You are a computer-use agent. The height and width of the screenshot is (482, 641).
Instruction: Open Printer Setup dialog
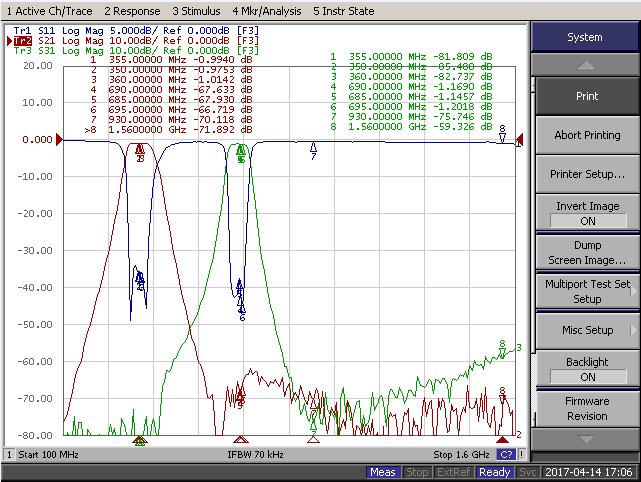[x=587, y=174]
